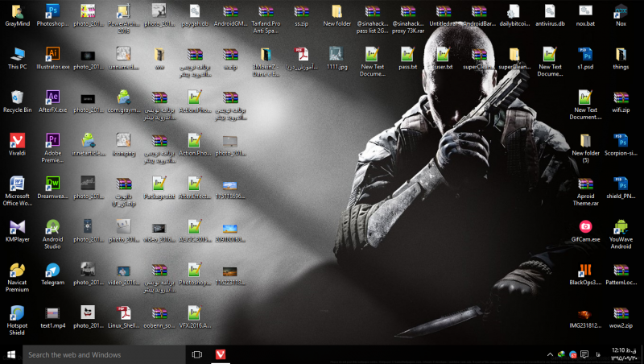Open the Action Center notifications icon
Viewport: 644px width, 364px height.
[584, 354]
